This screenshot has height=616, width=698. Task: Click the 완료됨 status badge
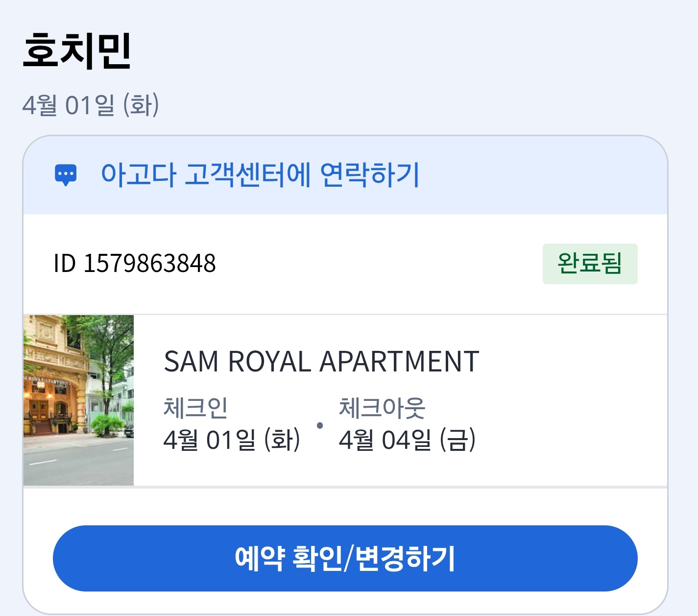pyautogui.click(x=590, y=264)
